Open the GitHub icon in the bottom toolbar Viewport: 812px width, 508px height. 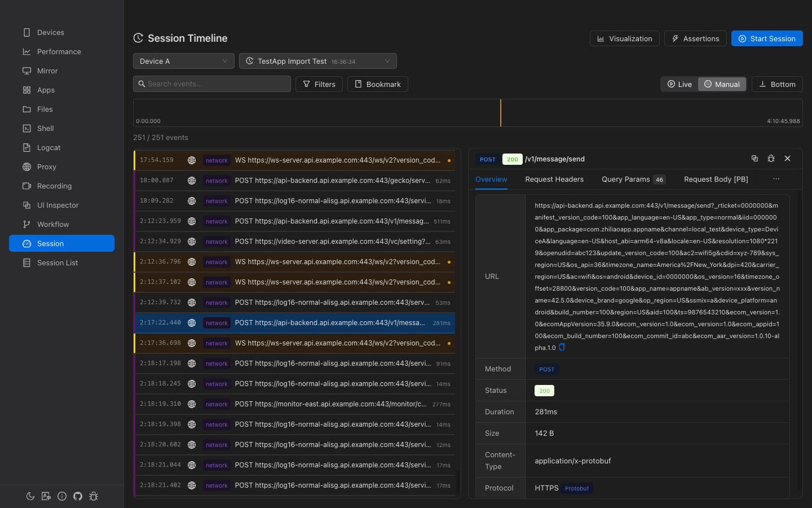pos(78,496)
